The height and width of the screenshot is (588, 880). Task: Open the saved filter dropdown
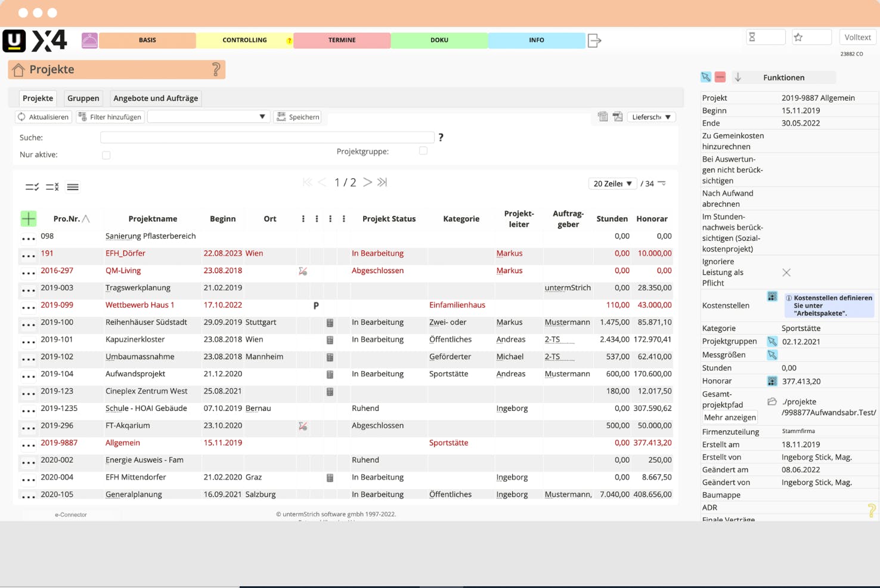pos(209,117)
